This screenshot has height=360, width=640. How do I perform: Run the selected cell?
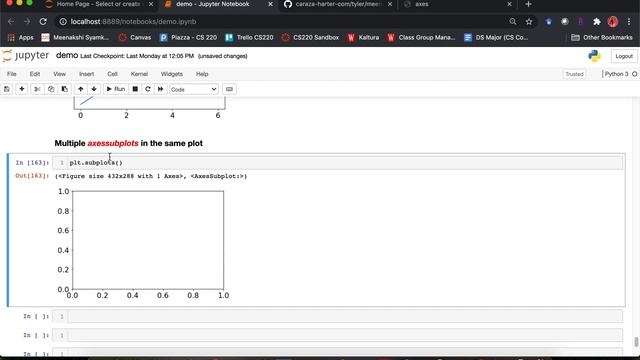point(116,89)
